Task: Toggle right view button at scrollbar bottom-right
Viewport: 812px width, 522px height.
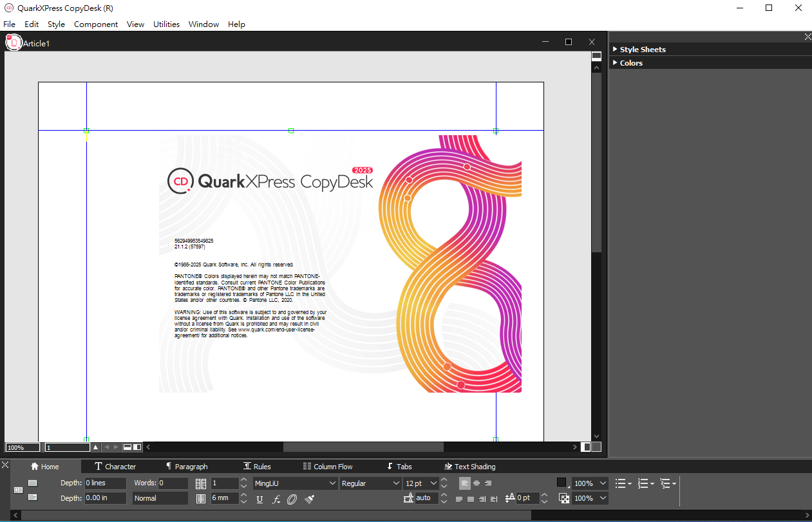Action: 596,447
